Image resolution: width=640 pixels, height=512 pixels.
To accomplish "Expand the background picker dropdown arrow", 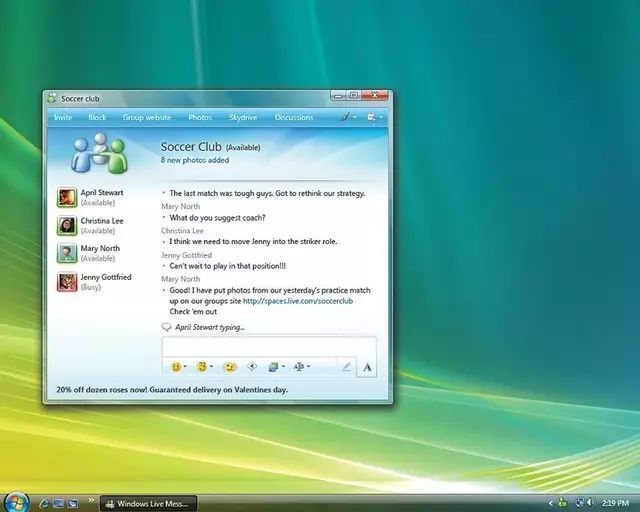I will [283, 367].
